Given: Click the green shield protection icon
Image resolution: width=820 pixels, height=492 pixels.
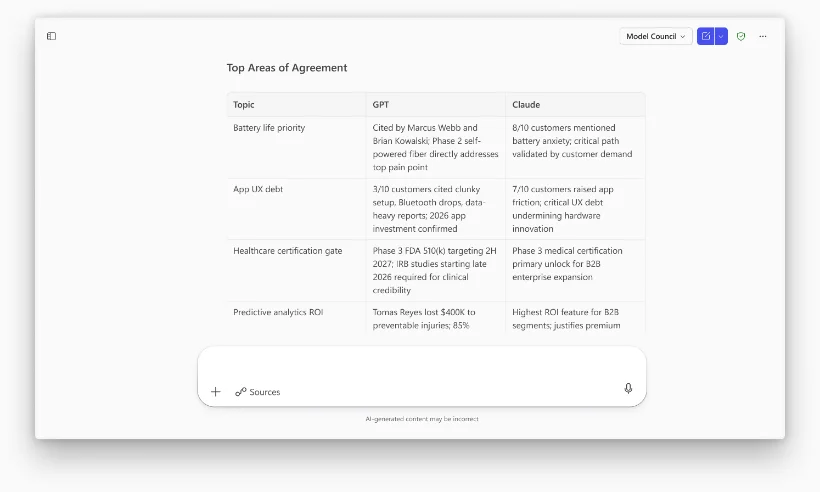Looking at the screenshot, I should [x=741, y=36].
